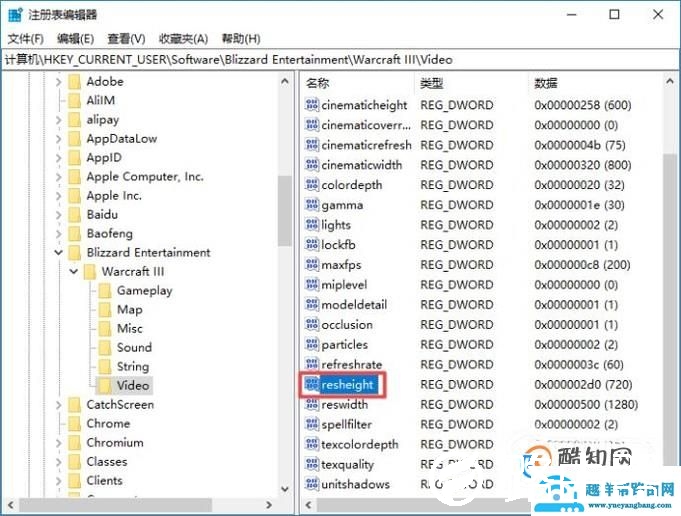Expand the Apple Inc. registry key

pyautogui.click(x=59, y=195)
